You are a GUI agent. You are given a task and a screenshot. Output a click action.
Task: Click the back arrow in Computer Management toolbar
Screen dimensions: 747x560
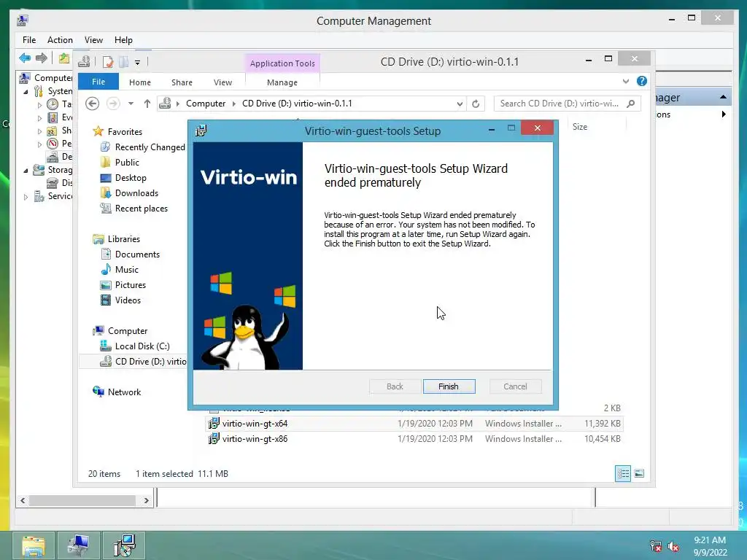[25, 58]
